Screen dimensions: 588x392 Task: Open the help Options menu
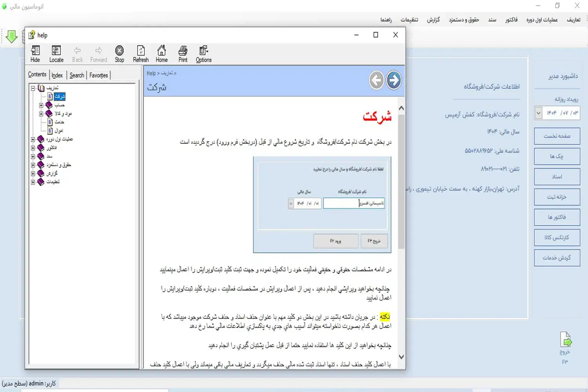(203, 54)
